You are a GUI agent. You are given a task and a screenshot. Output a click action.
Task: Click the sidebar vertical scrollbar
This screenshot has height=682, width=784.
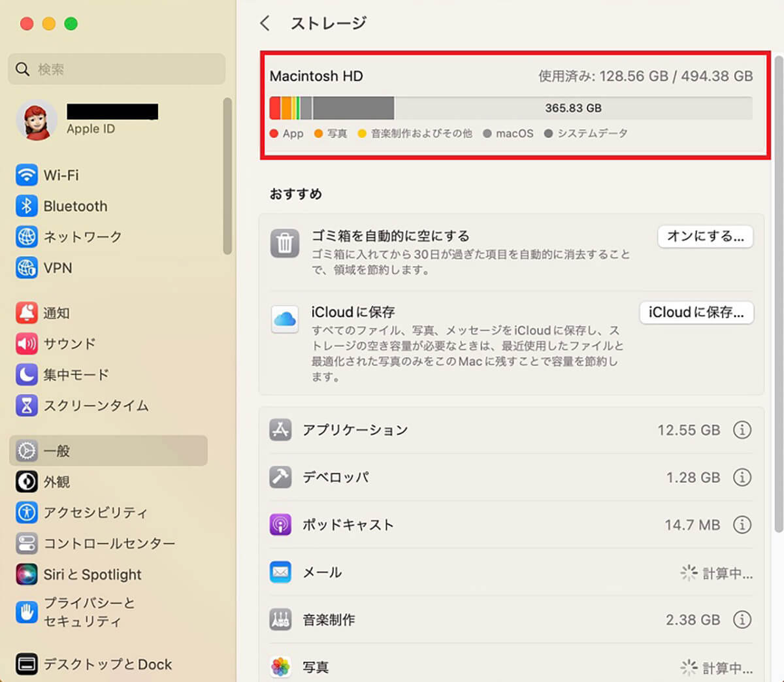click(227, 176)
